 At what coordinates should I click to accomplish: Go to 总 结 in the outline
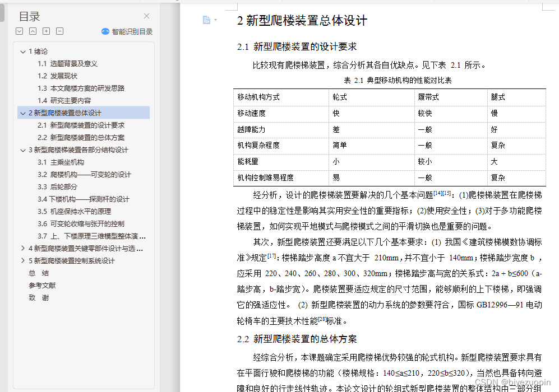point(39,273)
